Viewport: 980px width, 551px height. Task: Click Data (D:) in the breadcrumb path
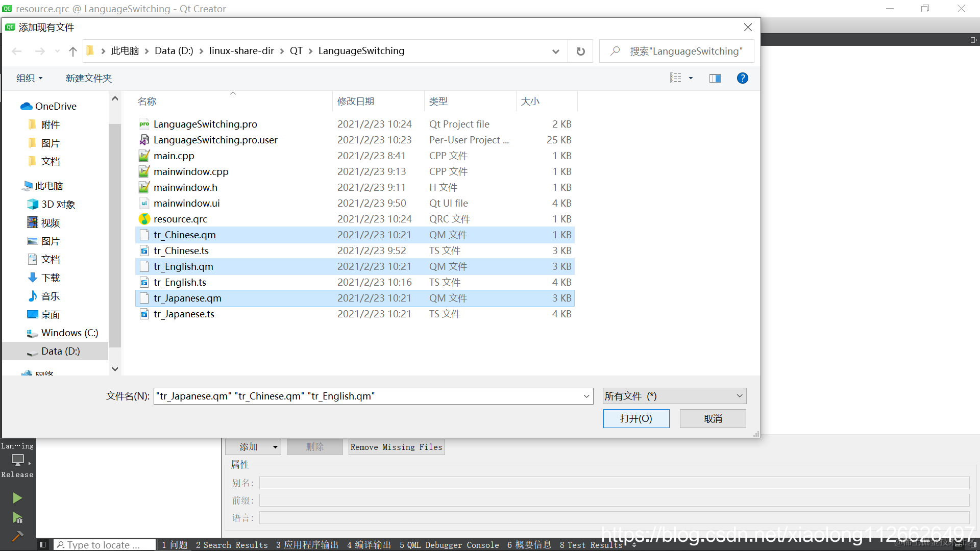174,51
